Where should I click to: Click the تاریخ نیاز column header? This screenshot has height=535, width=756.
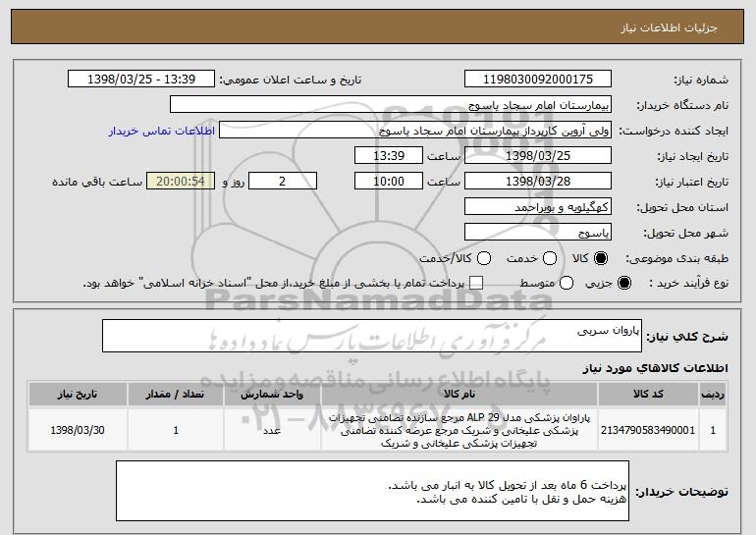(78, 395)
